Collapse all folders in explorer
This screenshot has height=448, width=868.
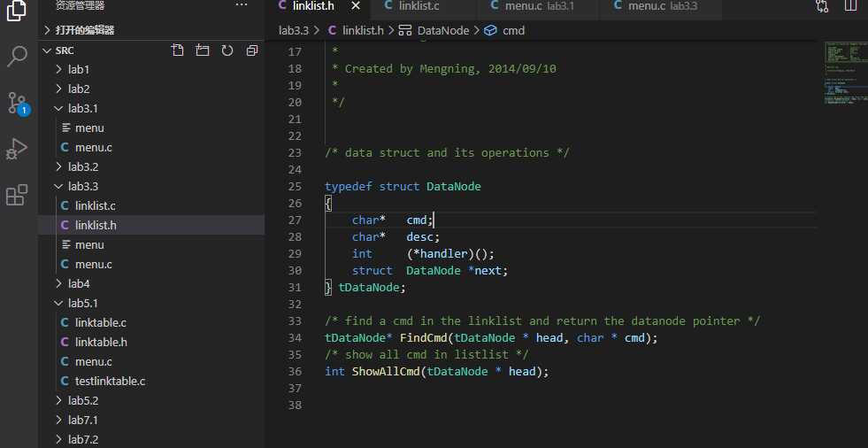point(252,50)
